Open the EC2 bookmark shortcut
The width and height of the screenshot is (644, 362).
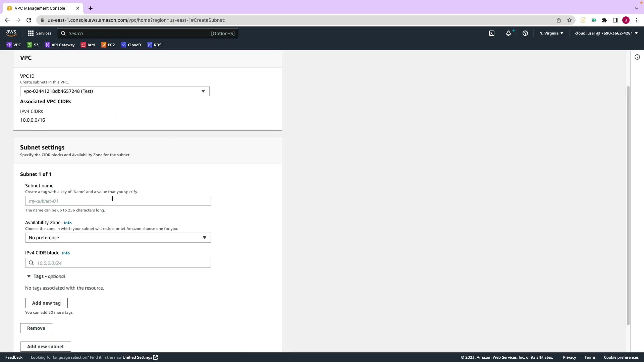point(108,45)
